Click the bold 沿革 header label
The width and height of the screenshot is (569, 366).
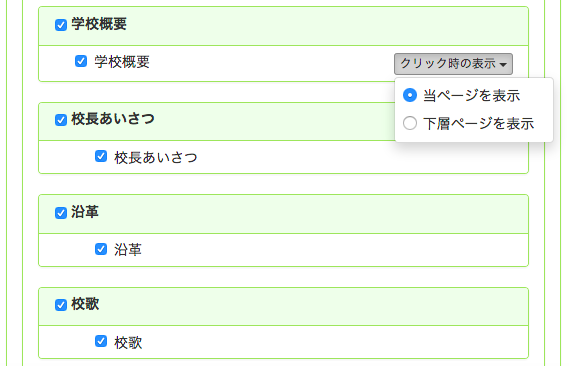click(85, 211)
